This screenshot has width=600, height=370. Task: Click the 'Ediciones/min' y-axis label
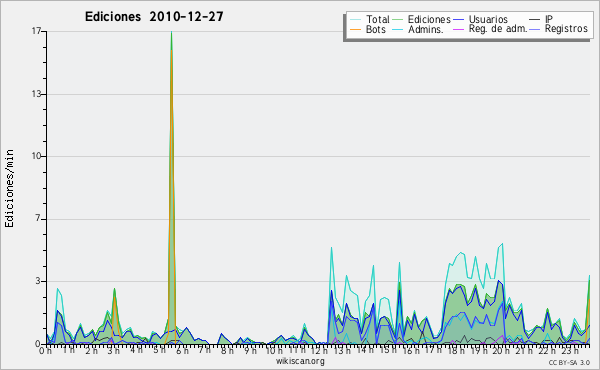[x=9, y=188]
